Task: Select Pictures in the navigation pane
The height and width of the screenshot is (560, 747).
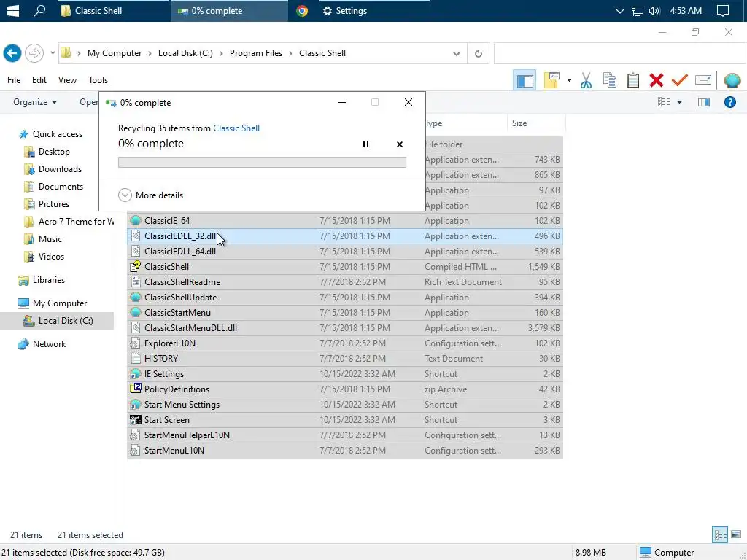Action: [53, 204]
